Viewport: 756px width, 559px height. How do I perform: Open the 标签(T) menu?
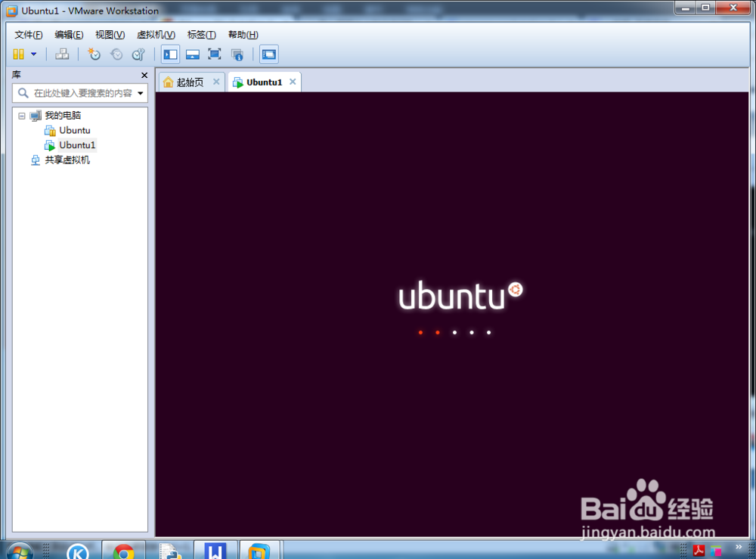coord(202,35)
